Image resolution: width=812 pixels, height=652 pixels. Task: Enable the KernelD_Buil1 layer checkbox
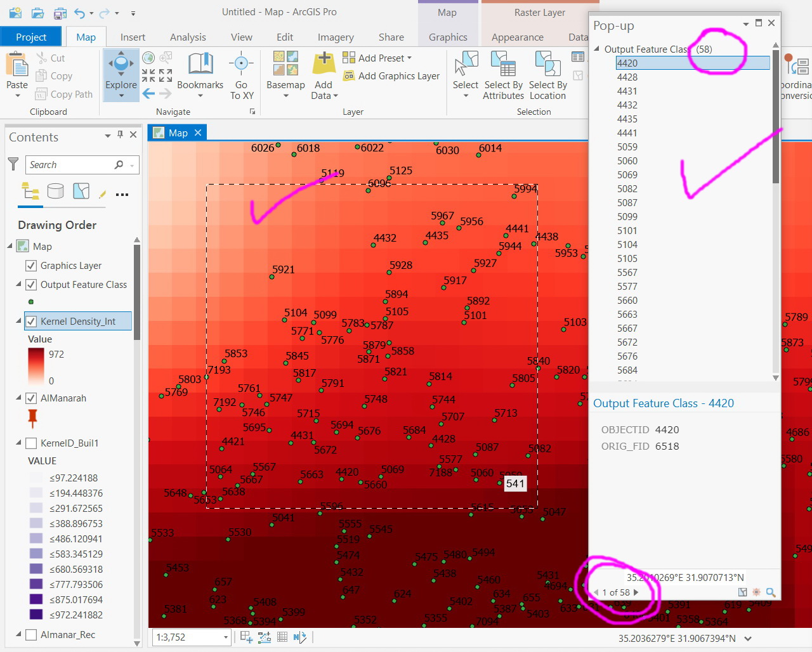pyautogui.click(x=30, y=443)
